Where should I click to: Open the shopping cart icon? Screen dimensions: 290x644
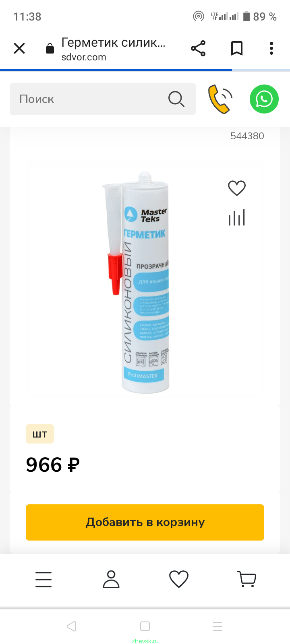pyautogui.click(x=246, y=580)
